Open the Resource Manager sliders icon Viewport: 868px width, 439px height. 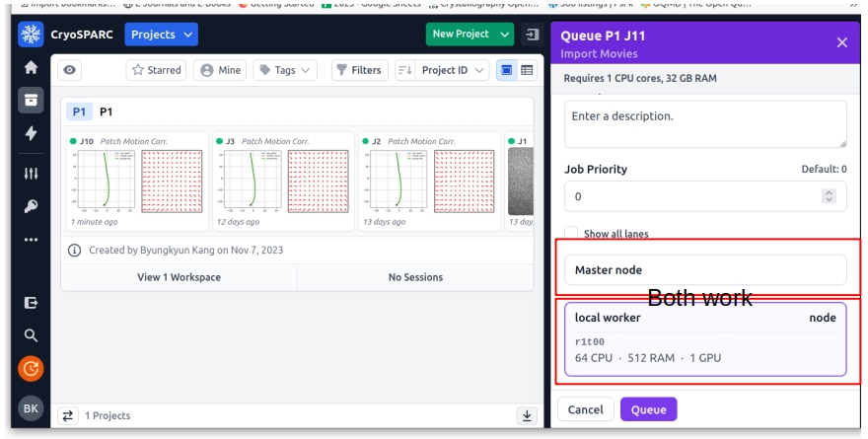[31, 174]
